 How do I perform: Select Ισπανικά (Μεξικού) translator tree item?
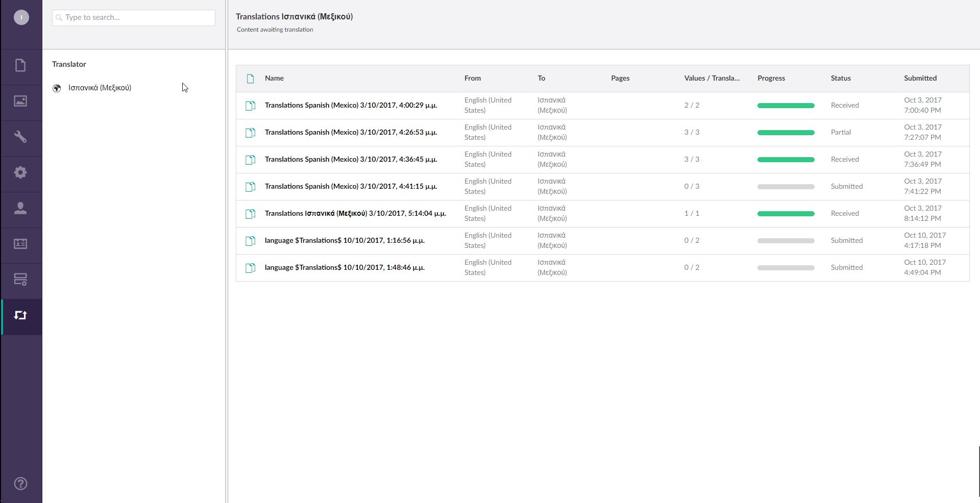100,88
